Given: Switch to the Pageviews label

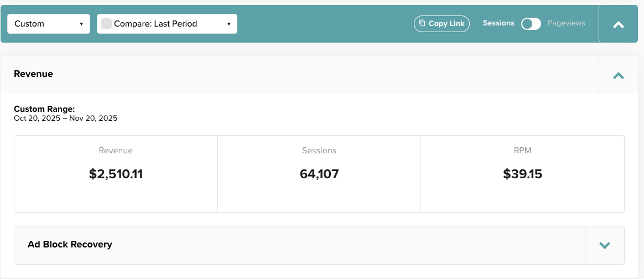Looking at the screenshot, I should [566, 23].
